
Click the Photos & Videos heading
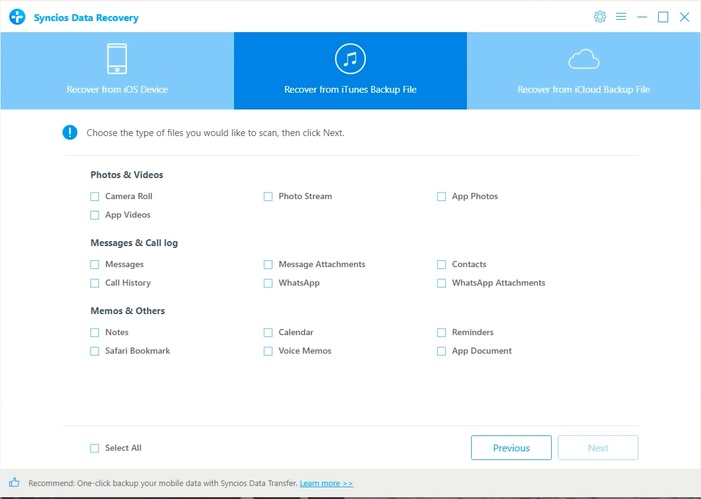pos(127,174)
